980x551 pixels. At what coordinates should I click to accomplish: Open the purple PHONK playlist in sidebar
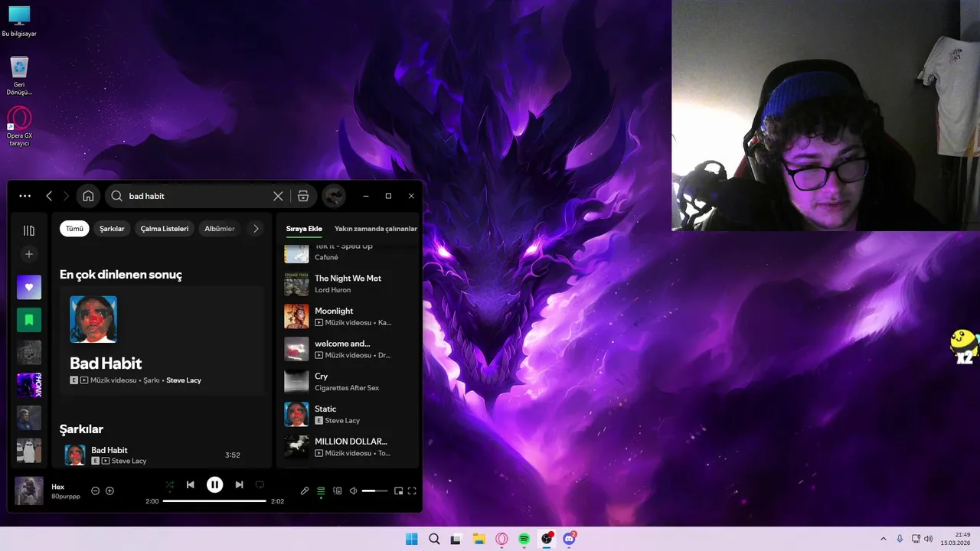[x=29, y=385]
